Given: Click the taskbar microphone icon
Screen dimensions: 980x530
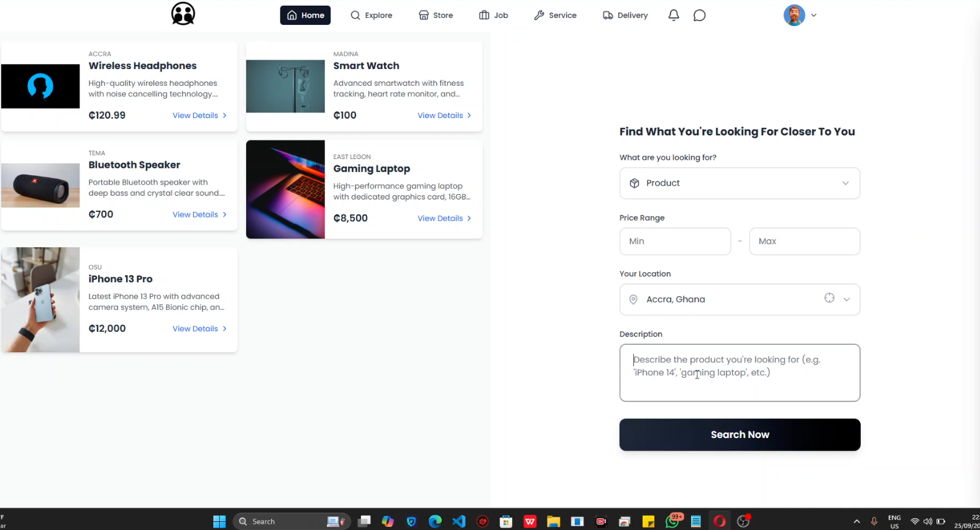Looking at the screenshot, I should tap(874, 521).
